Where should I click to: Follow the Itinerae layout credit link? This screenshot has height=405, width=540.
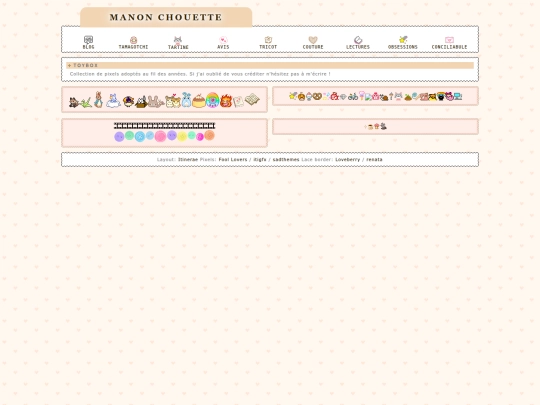[188, 159]
